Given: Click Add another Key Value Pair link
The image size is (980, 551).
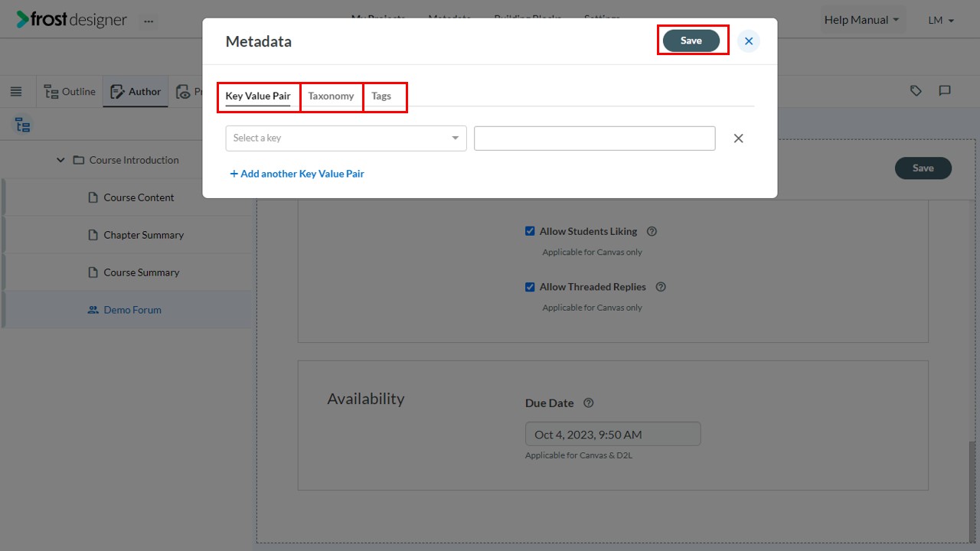Looking at the screenshot, I should 297,174.
